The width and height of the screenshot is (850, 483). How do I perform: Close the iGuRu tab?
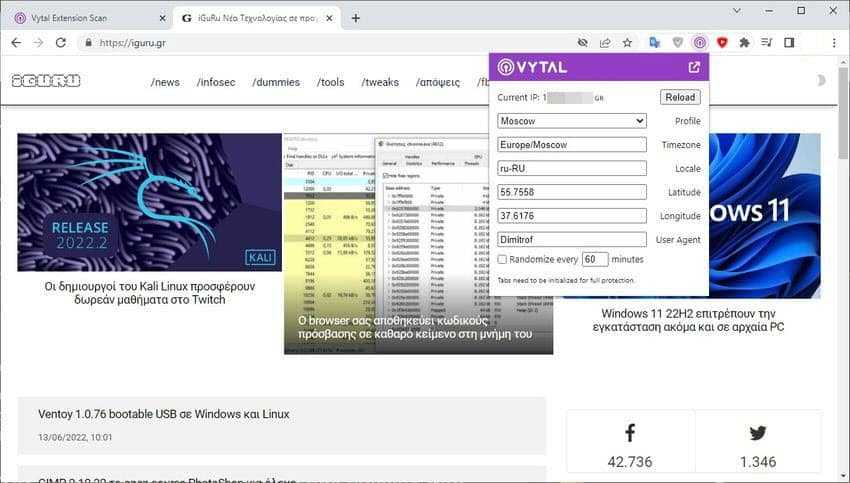point(330,18)
